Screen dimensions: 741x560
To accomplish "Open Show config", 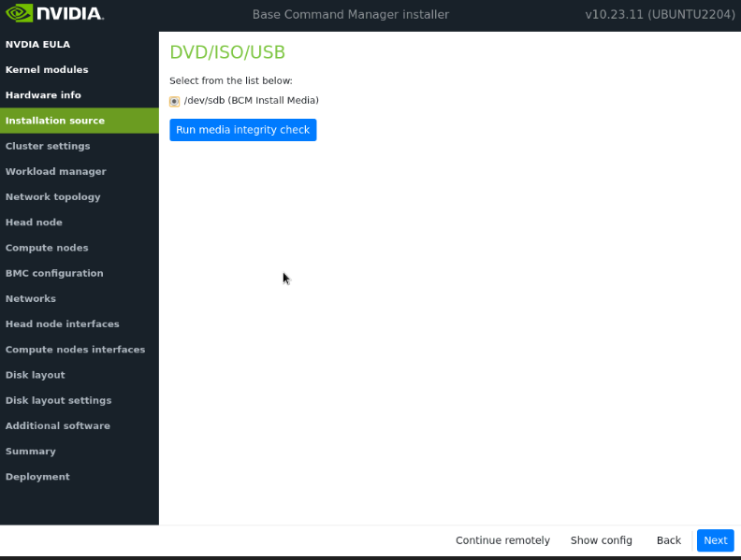I will [601, 540].
